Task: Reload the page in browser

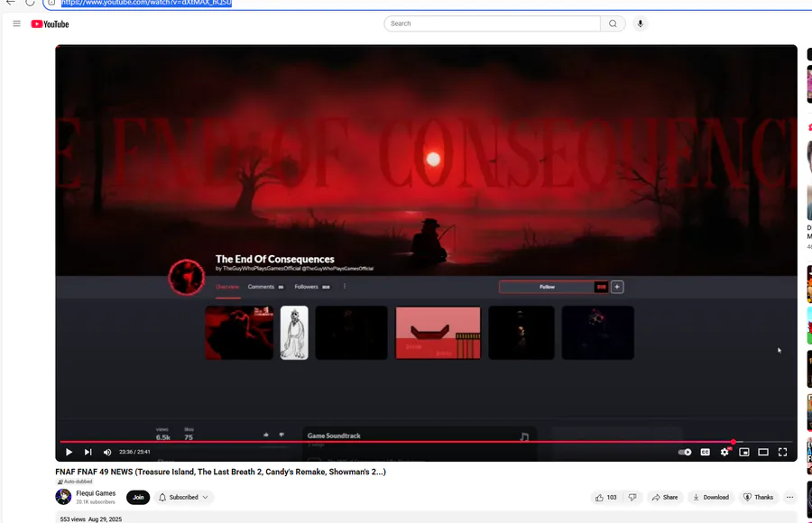Action: pos(30,3)
